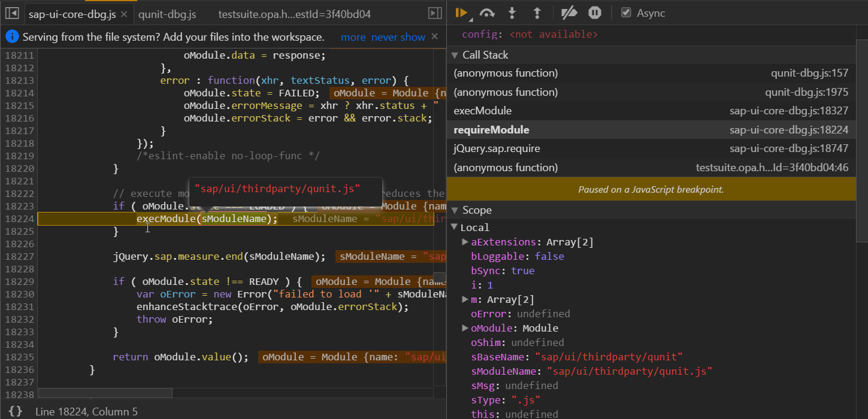This screenshot has width=868, height=419.
Task: Click the config: <not available> watch entry
Action: click(530, 35)
